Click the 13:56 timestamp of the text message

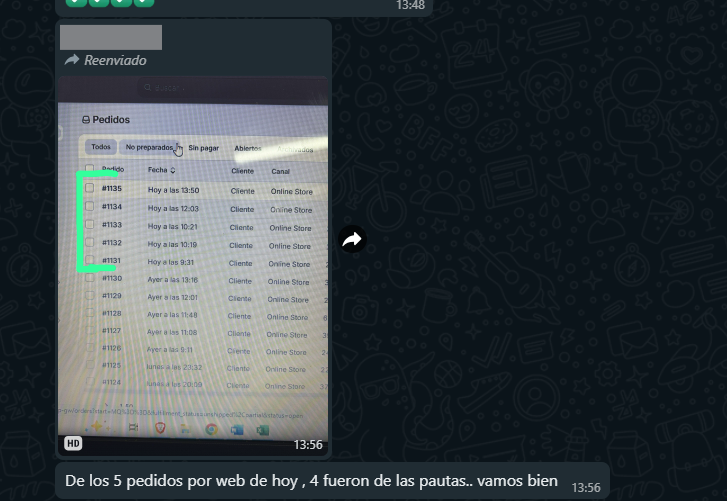click(x=586, y=488)
